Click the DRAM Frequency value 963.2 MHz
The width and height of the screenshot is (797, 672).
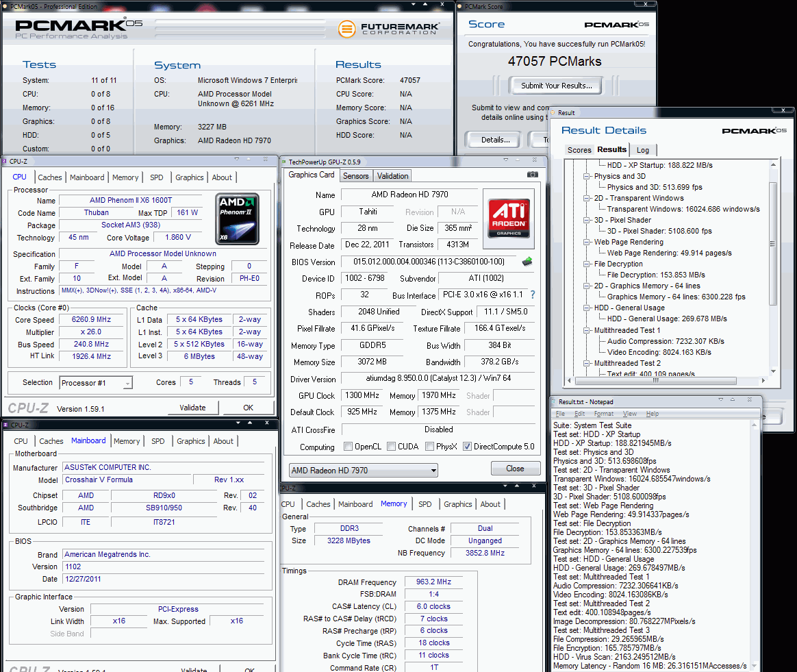(x=433, y=582)
